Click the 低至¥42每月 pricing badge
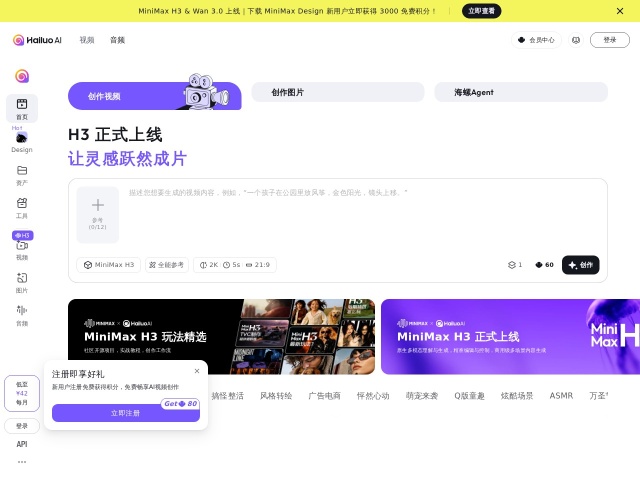The image size is (640, 480). [x=22, y=393]
